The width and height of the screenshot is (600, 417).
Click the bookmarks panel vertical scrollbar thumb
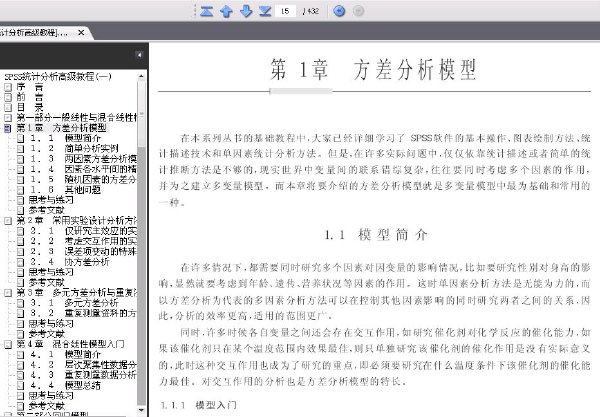click(x=141, y=113)
